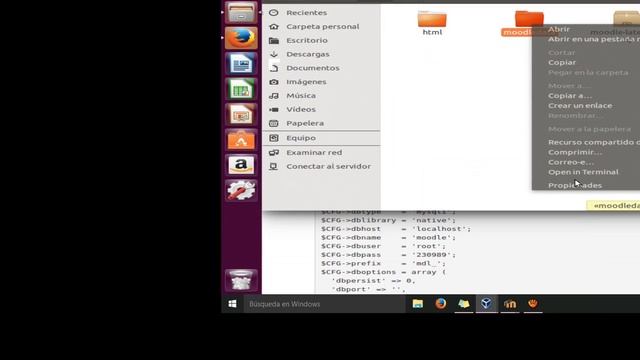Choose Correo-e… in context menu
640x360 pixels.
(x=571, y=162)
